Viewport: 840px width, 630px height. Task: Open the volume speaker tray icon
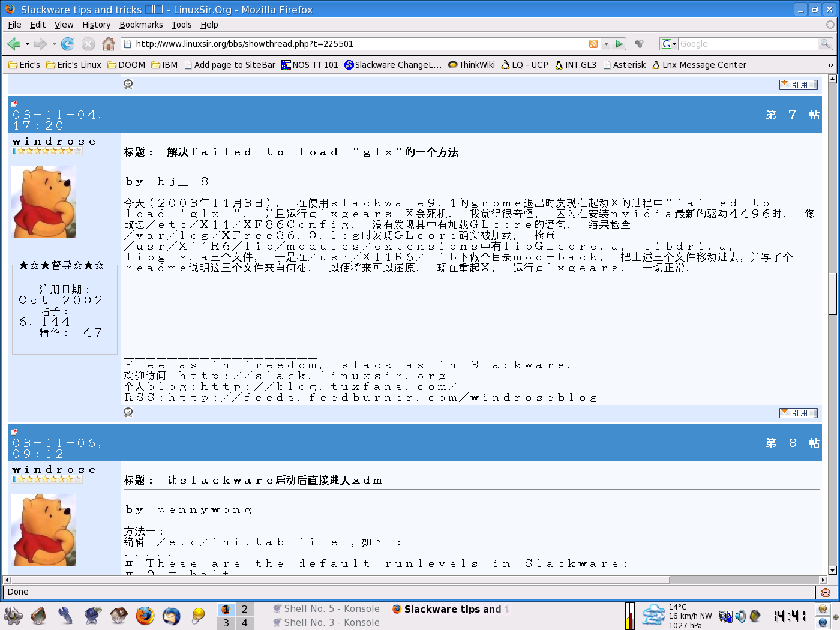tap(741, 616)
